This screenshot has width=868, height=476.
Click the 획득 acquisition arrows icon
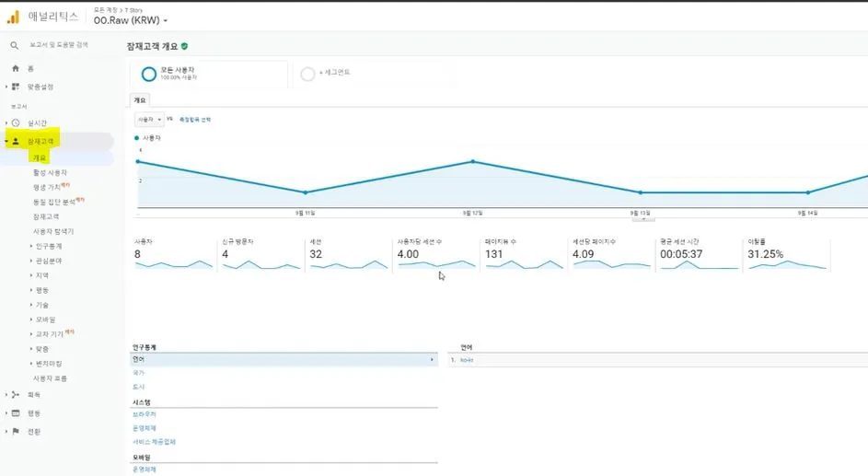(16, 395)
